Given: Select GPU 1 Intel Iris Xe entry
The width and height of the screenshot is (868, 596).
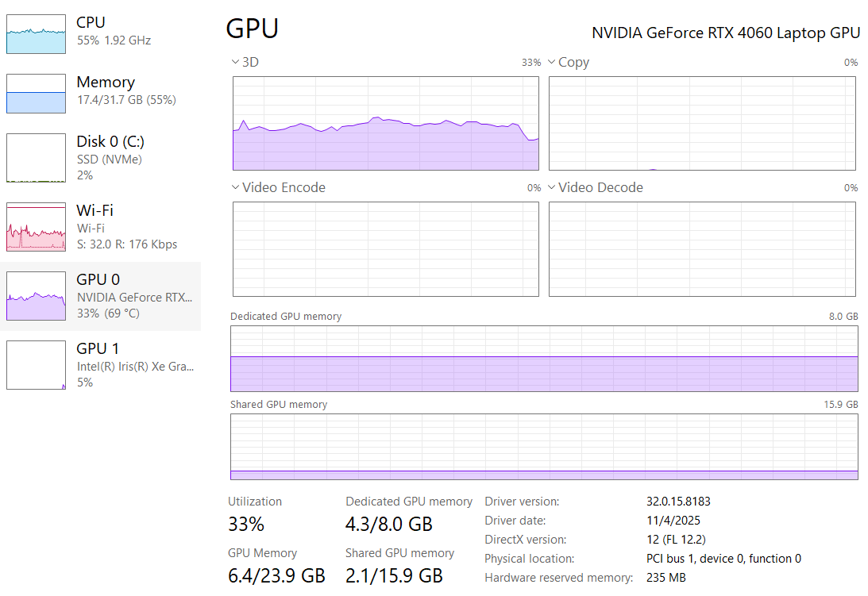Looking at the screenshot, I should [135, 366].
